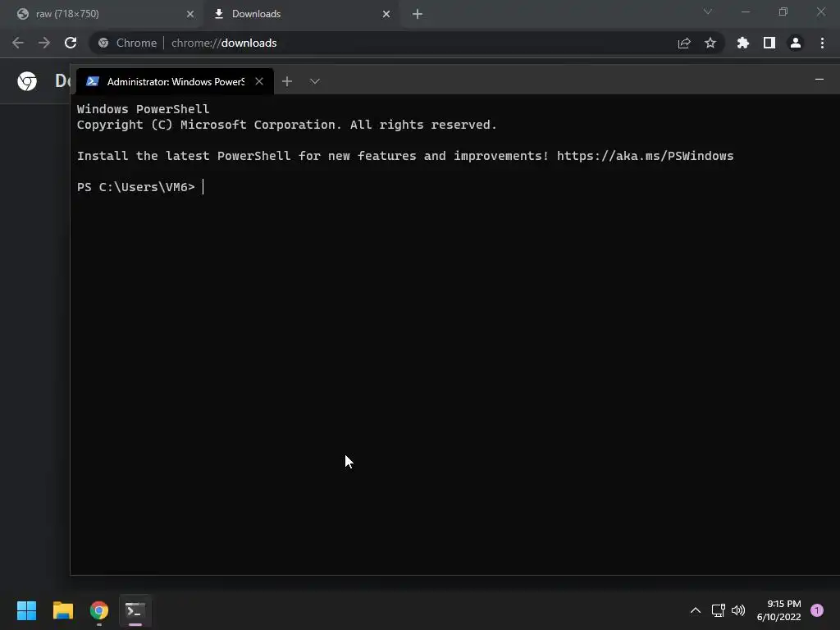Close the Downloads Chrome tab
840x630 pixels.
386,14
